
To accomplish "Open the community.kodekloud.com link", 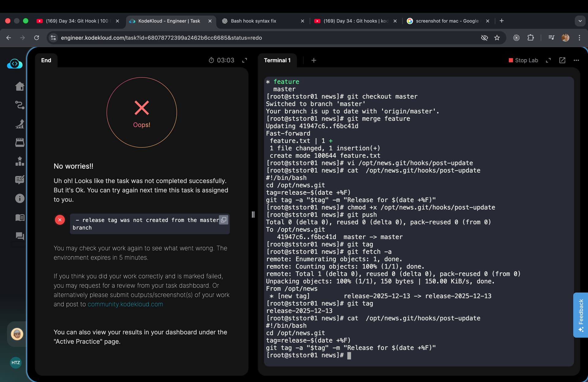I will click(x=125, y=304).
